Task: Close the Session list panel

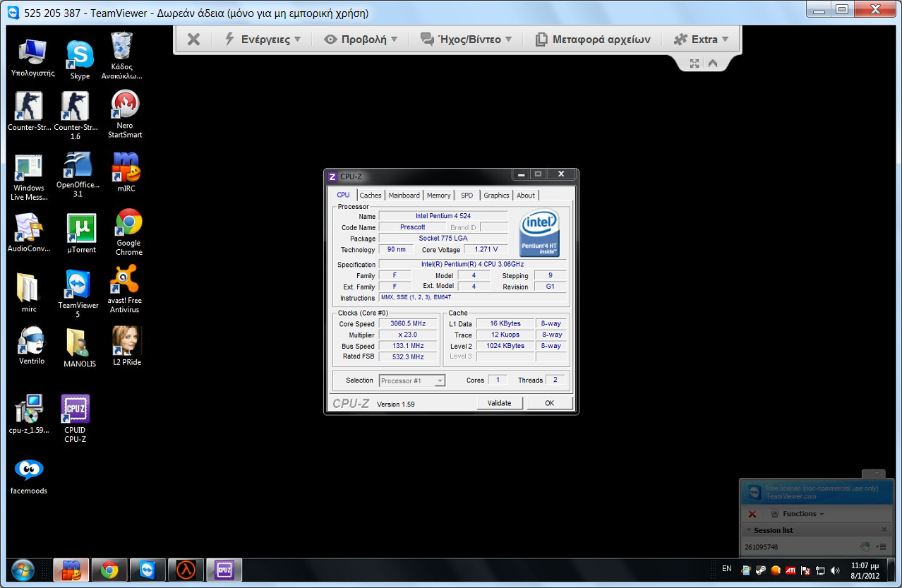Action: point(884,530)
